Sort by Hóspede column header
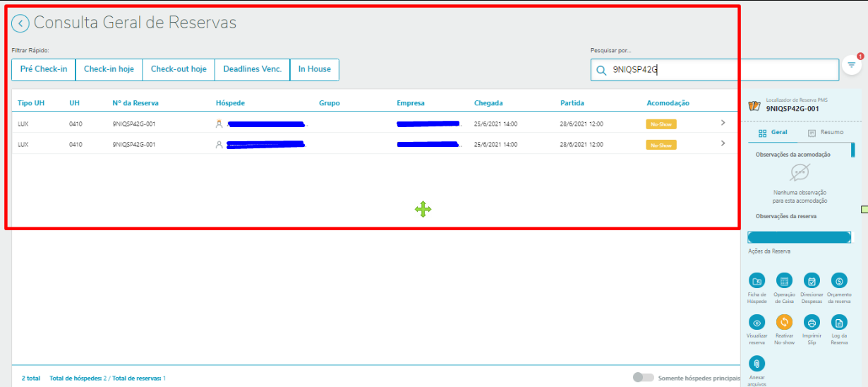Screen dimensions: 868x387 coord(230,103)
